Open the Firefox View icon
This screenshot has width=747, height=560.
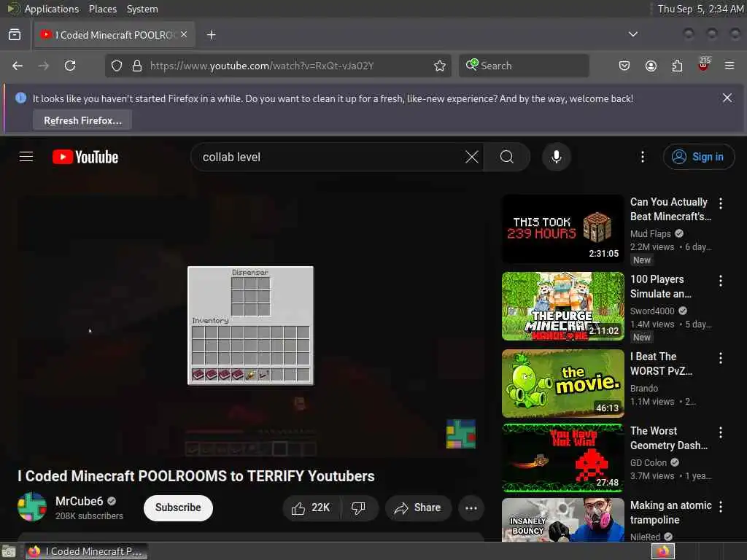click(15, 35)
